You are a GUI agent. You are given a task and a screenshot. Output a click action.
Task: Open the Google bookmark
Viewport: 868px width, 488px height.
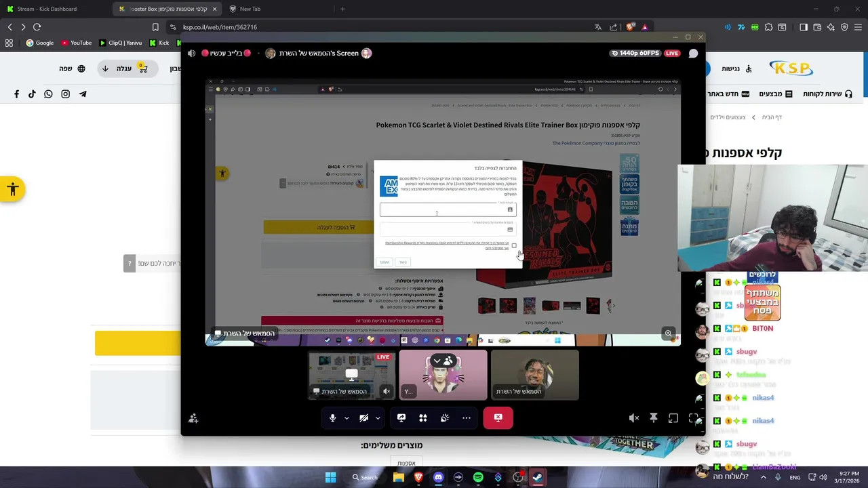[x=39, y=43]
